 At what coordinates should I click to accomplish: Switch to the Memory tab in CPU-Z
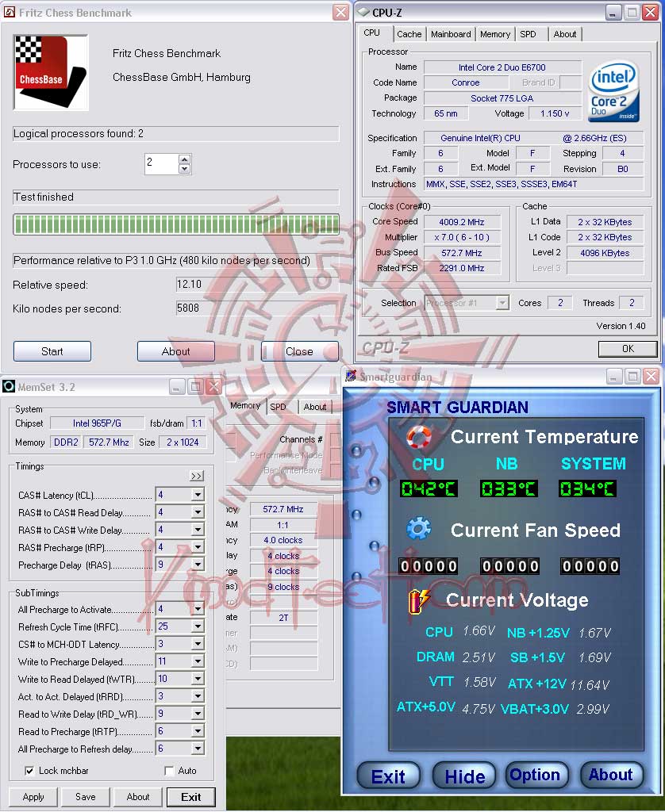(495, 34)
